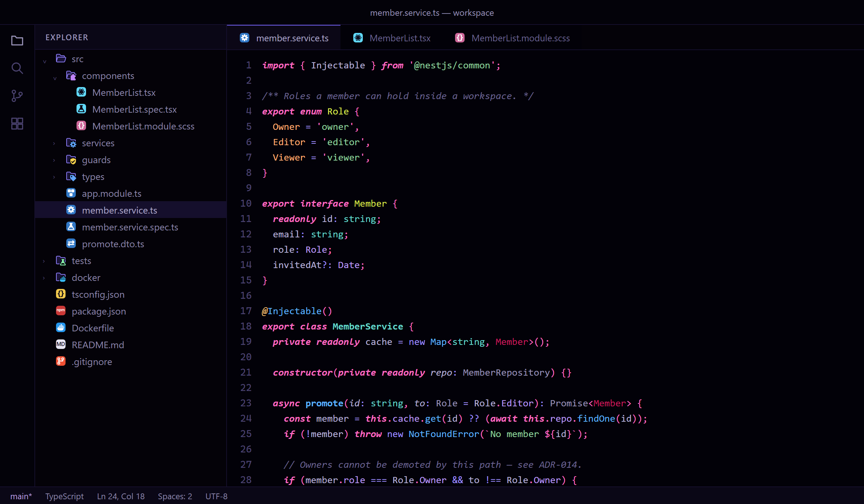Switch to the MemberList.module.scss tab

[x=512, y=38]
